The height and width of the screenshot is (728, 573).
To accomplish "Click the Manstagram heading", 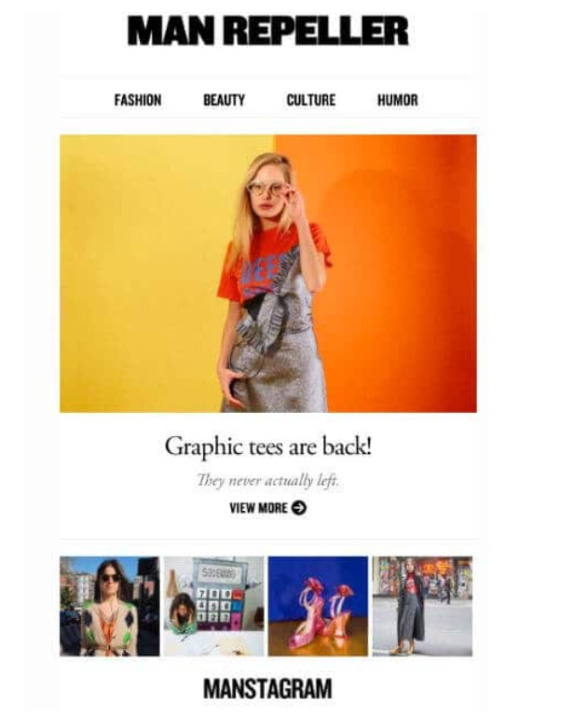I will (x=267, y=689).
